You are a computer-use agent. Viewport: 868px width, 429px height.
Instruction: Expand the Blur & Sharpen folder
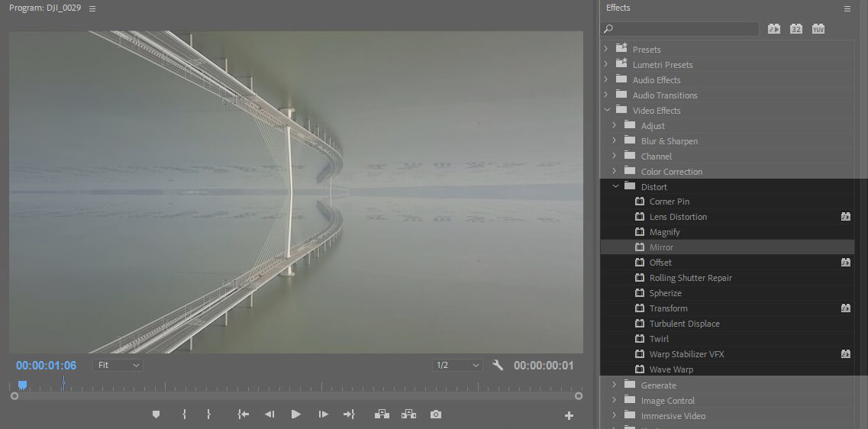click(614, 140)
